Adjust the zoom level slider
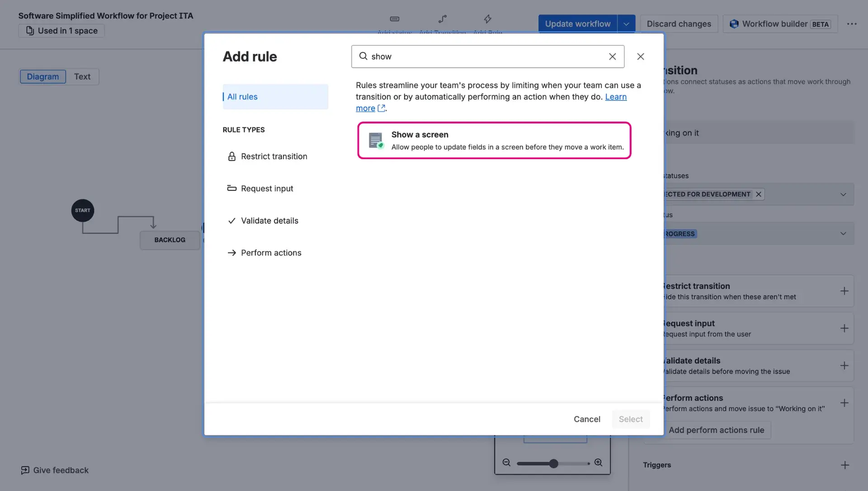Image resolution: width=868 pixels, height=491 pixels. tap(553, 463)
